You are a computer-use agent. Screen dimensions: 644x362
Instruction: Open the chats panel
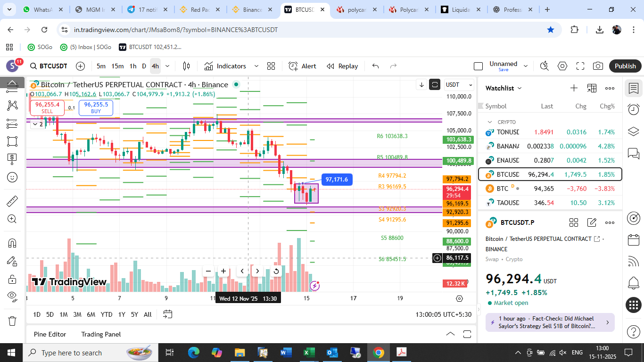[634, 153]
